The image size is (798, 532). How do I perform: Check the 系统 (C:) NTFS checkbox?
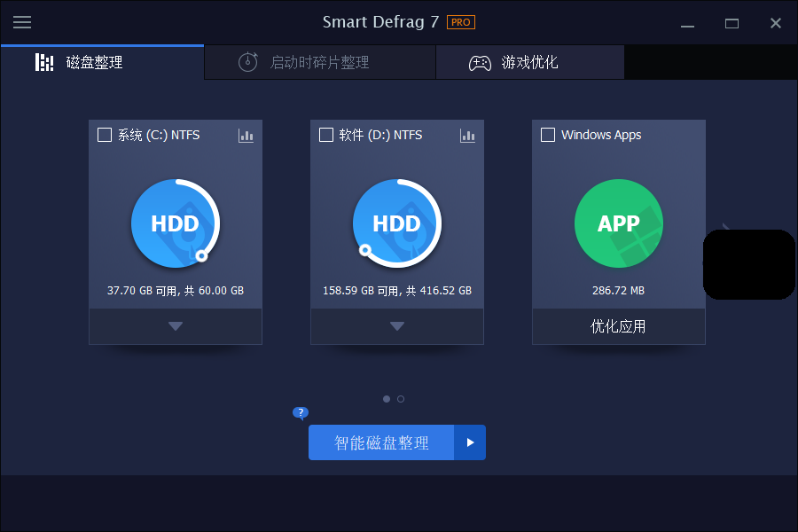[105, 135]
